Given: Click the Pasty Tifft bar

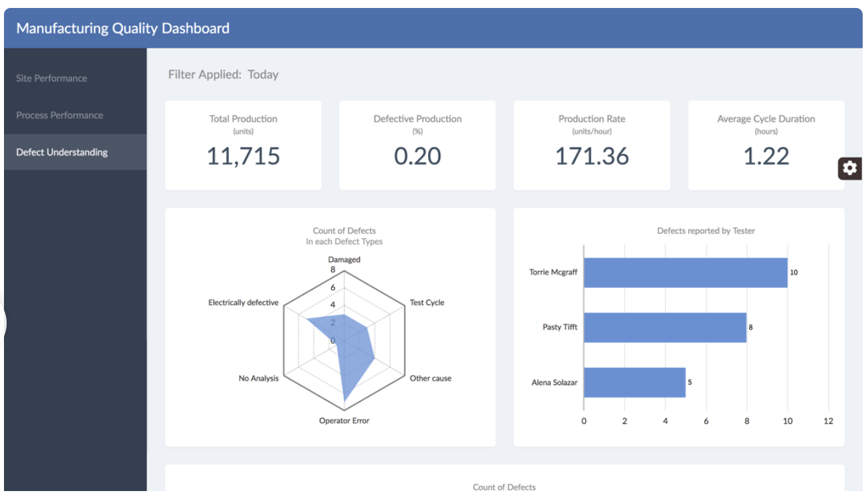Looking at the screenshot, I should pyautogui.click(x=664, y=328).
